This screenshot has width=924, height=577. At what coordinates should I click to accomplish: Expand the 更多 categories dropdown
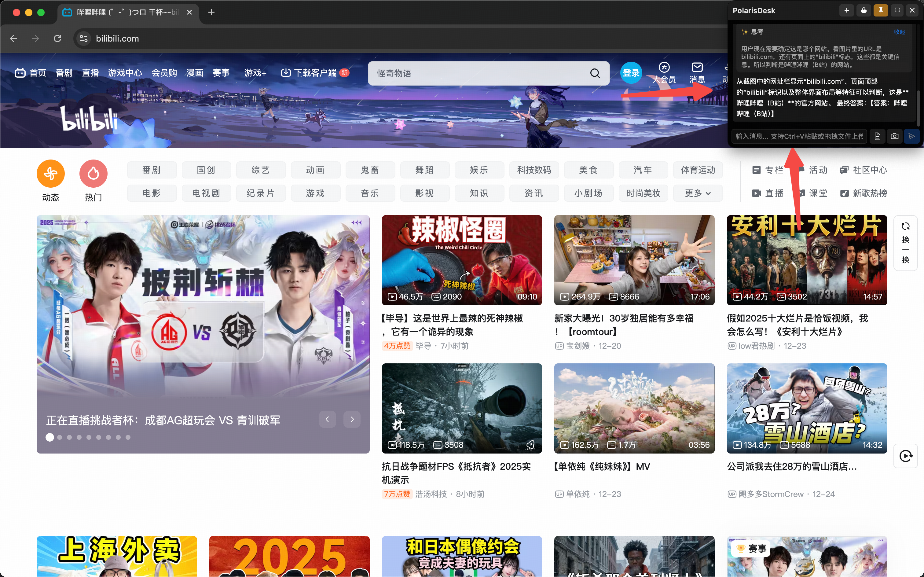tap(698, 193)
